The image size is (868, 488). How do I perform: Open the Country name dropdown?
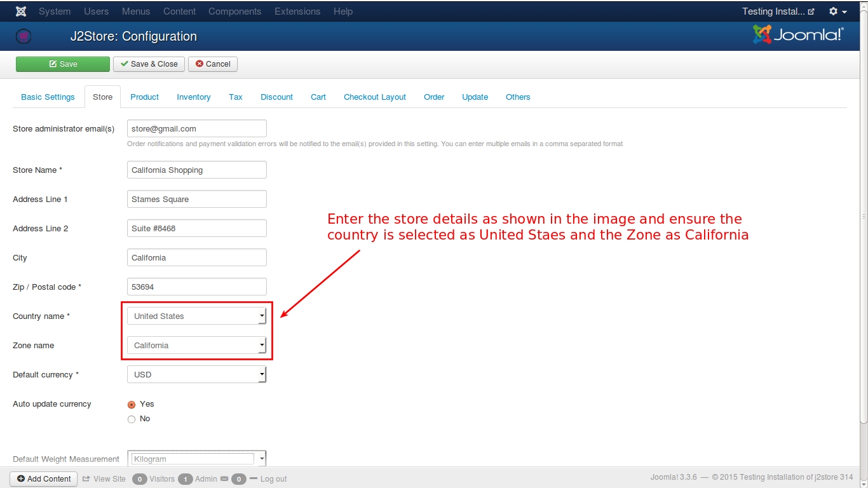coord(196,316)
